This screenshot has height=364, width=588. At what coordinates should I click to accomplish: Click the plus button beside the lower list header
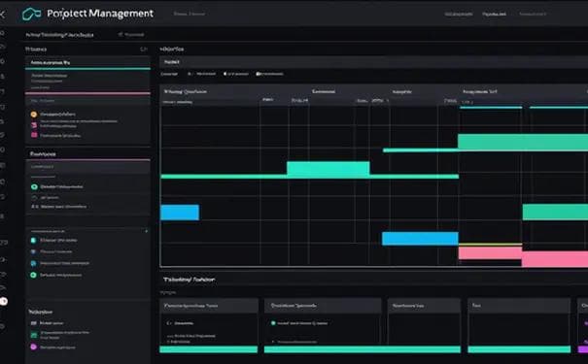(146, 231)
